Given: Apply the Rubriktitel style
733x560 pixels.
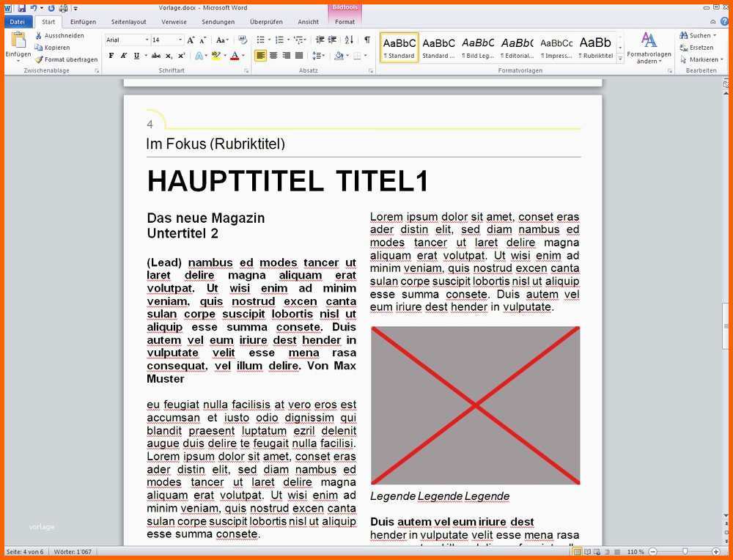Looking at the screenshot, I should point(595,48).
